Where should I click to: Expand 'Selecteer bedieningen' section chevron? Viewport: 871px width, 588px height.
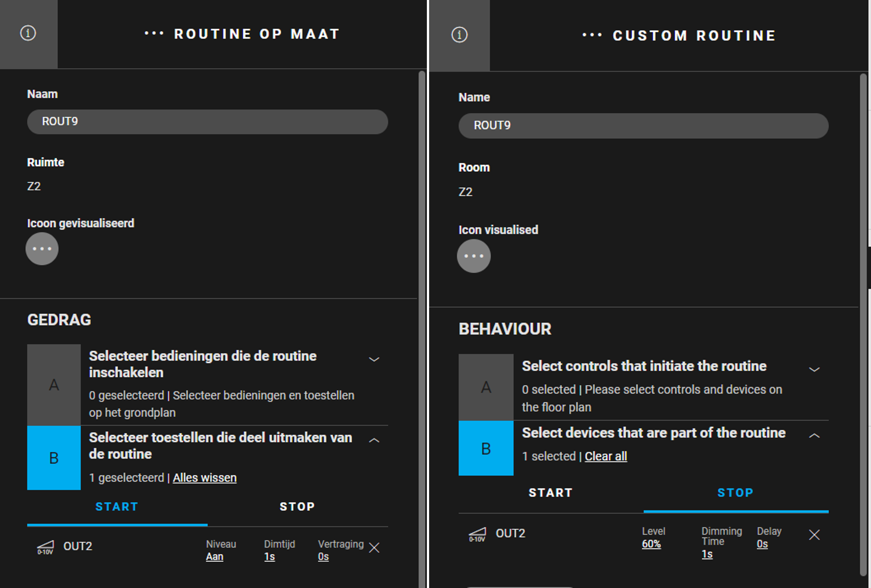(x=374, y=359)
